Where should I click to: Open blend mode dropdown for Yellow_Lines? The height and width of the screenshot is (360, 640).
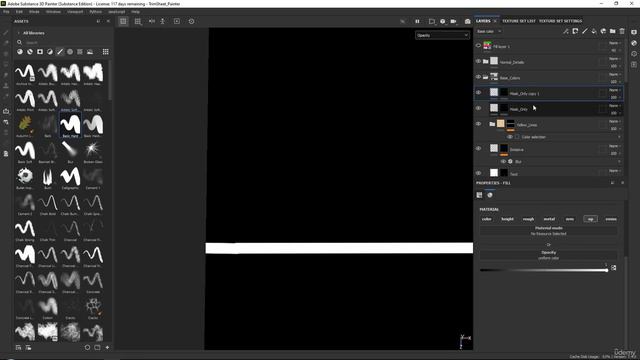[x=615, y=121]
